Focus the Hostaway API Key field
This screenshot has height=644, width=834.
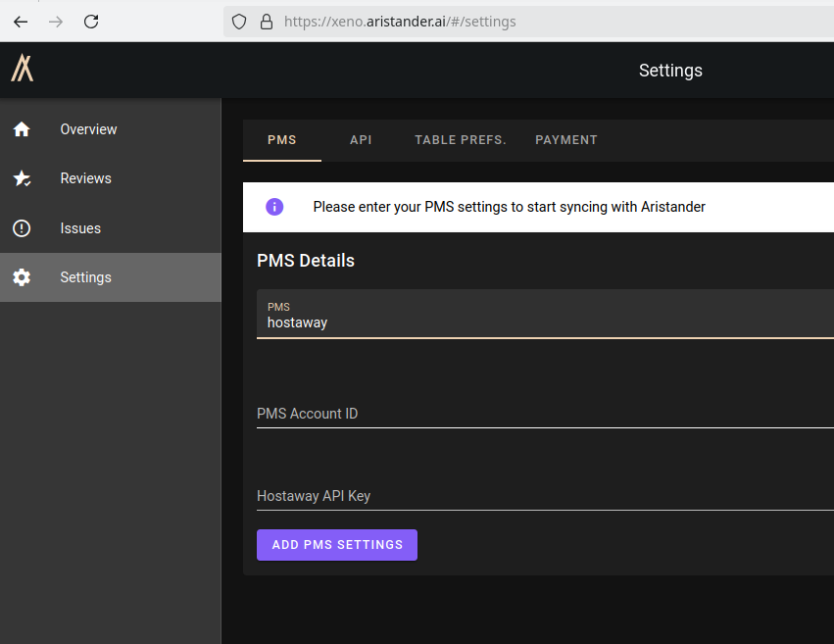[x=545, y=496]
